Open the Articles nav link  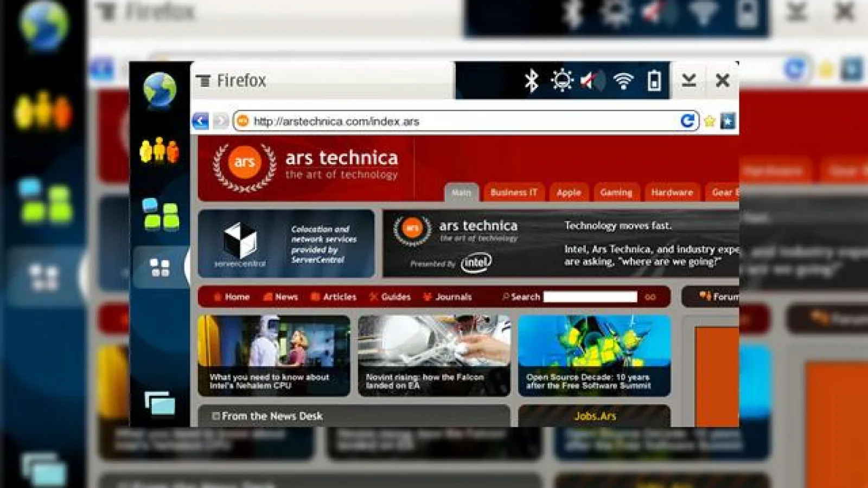tap(334, 297)
